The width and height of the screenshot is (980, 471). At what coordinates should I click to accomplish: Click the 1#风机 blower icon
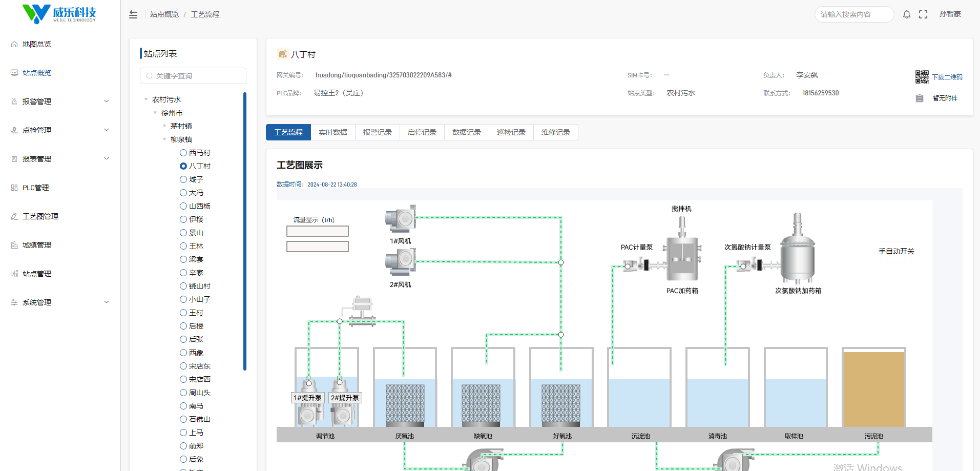pyautogui.click(x=400, y=219)
